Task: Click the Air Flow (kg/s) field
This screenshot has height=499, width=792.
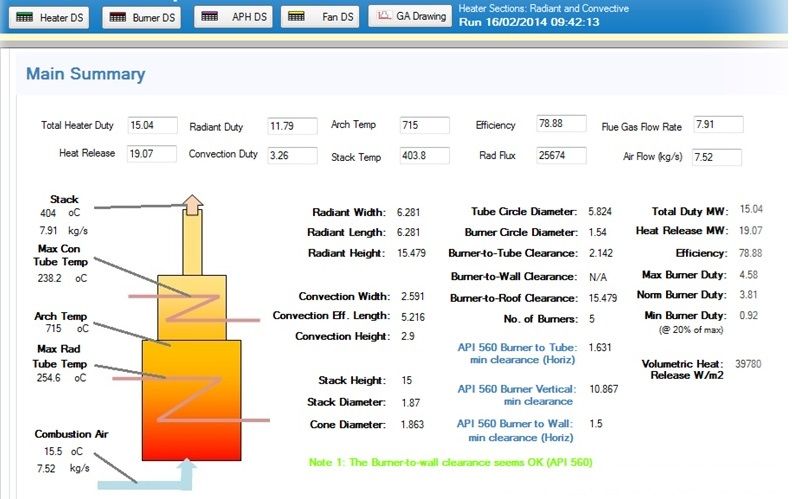Action: pos(718,156)
